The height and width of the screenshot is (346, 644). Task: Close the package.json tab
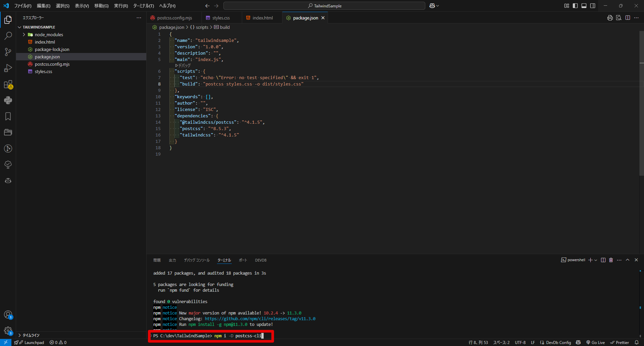pos(323,18)
